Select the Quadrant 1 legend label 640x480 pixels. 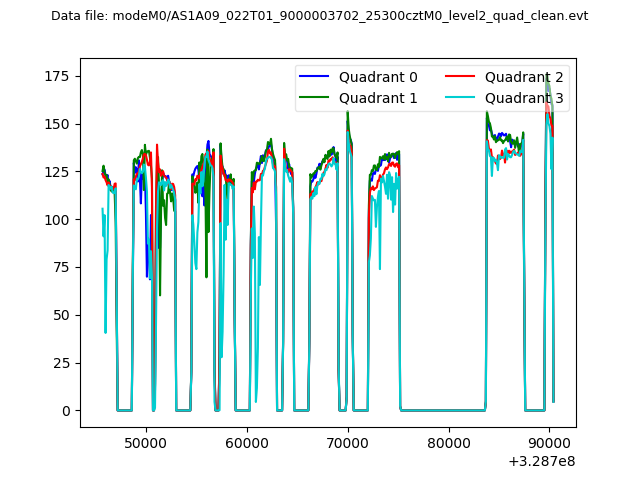pos(378,98)
